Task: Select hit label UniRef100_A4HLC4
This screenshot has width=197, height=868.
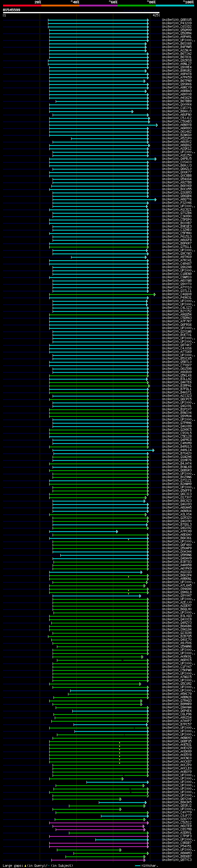Action: pos(177,450)
